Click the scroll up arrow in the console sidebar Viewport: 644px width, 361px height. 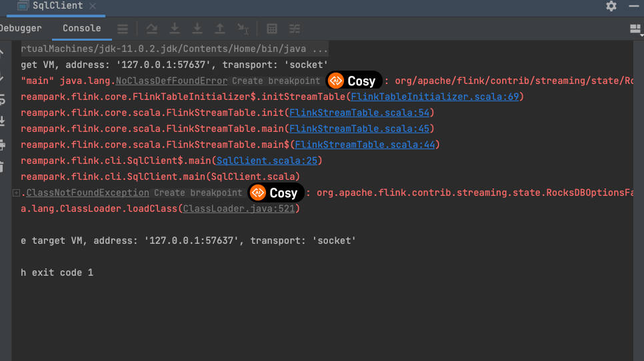point(2,53)
